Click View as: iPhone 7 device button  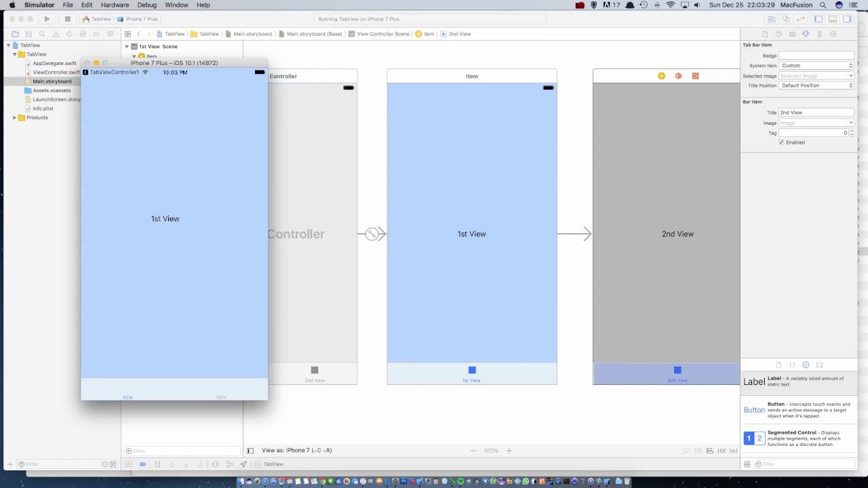(297, 451)
